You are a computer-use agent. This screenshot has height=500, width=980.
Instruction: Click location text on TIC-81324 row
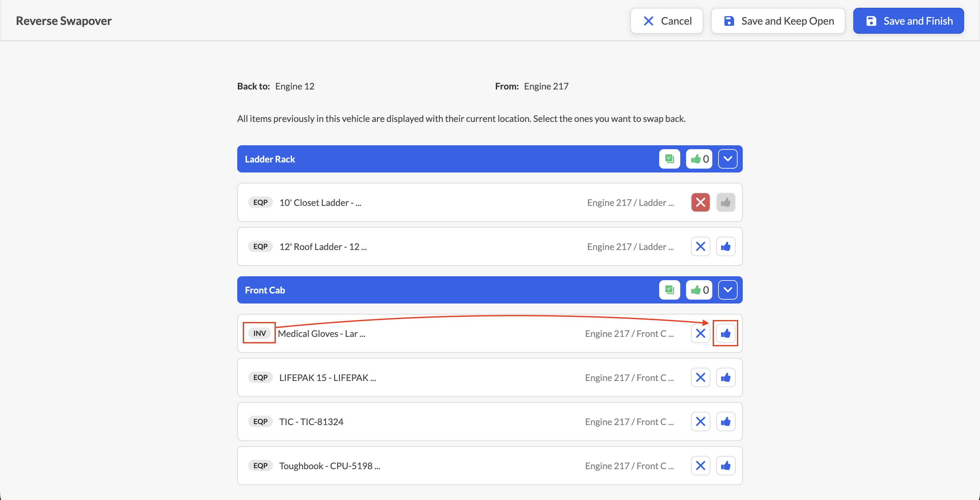pyautogui.click(x=630, y=422)
